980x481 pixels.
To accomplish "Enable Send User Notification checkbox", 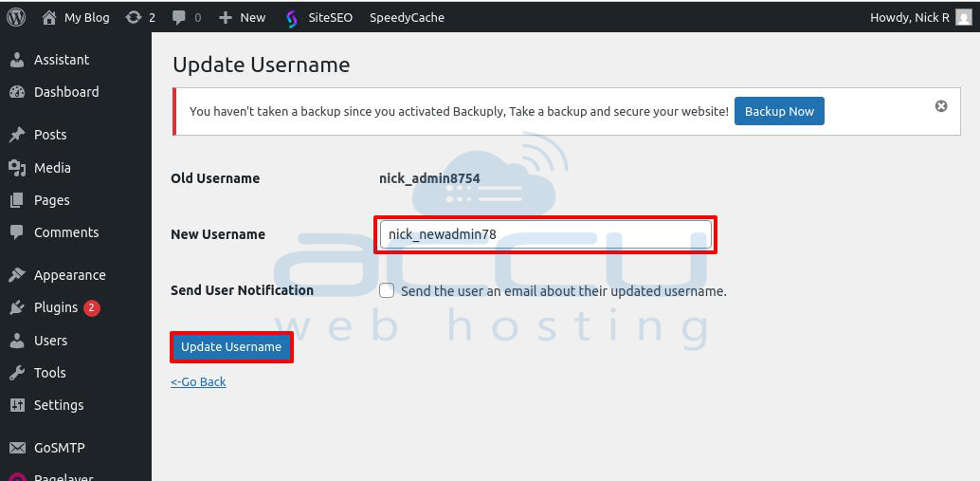I will pos(387,290).
